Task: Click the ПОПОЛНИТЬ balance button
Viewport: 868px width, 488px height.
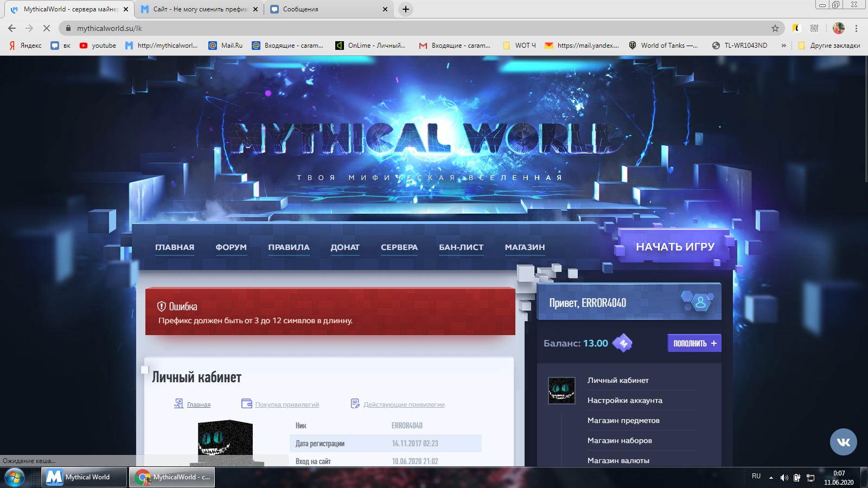Action: pos(694,343)
